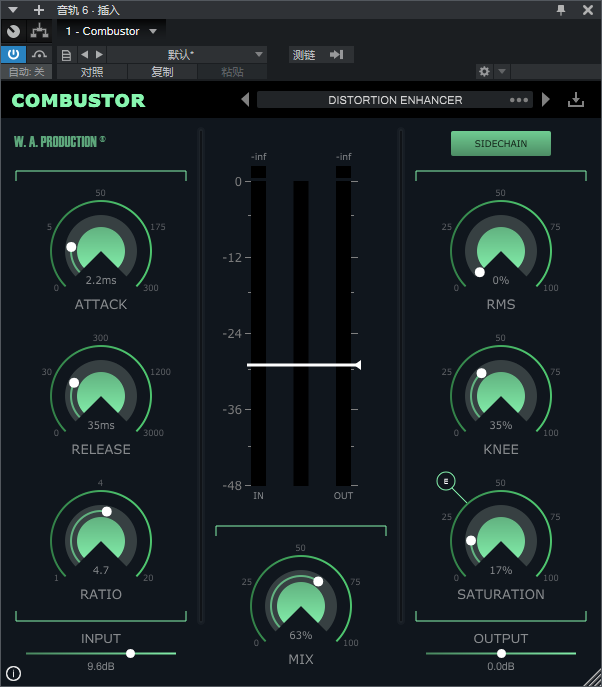This screenshot has width=602, height=687.
Task: Click the 复制 copy button
Action: tap(162, 72)
